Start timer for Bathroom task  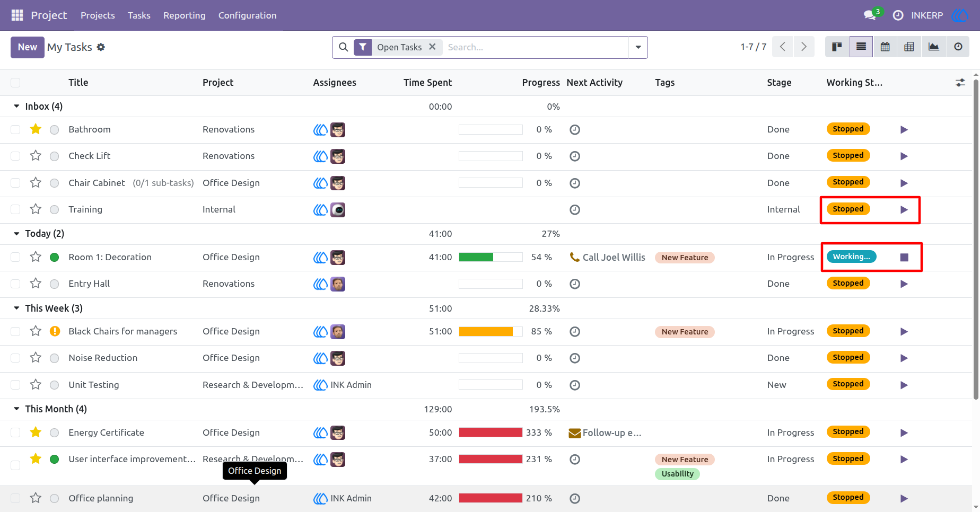pyautogui.click(x=904, y=130)
